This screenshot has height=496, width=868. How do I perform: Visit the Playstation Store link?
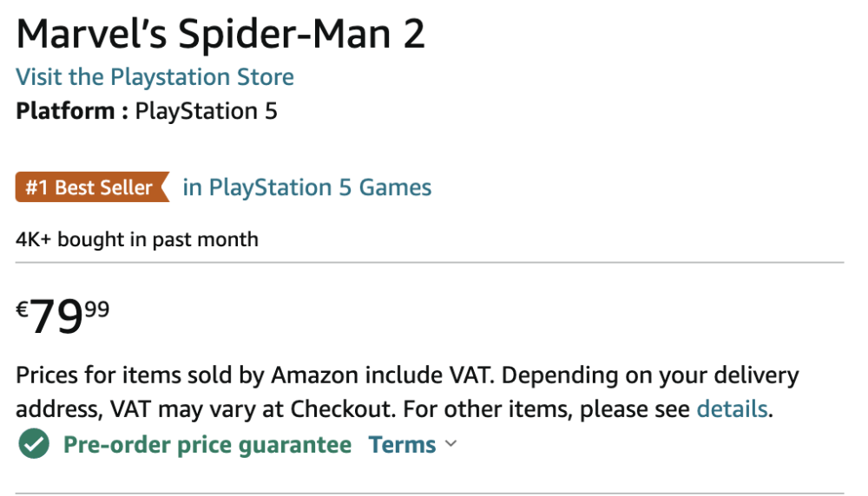[155, 77]
